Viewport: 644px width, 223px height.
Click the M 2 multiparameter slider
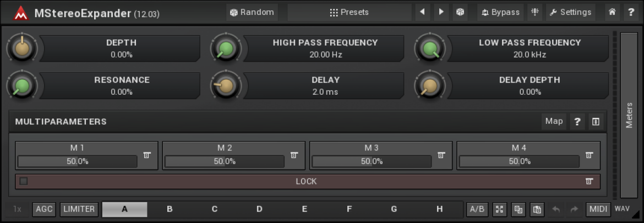[224, 161]
